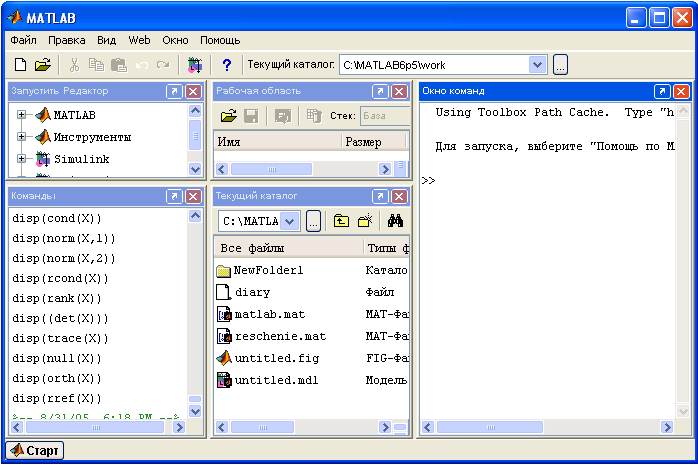Close the Текущий каталог panel

[399, 197]
